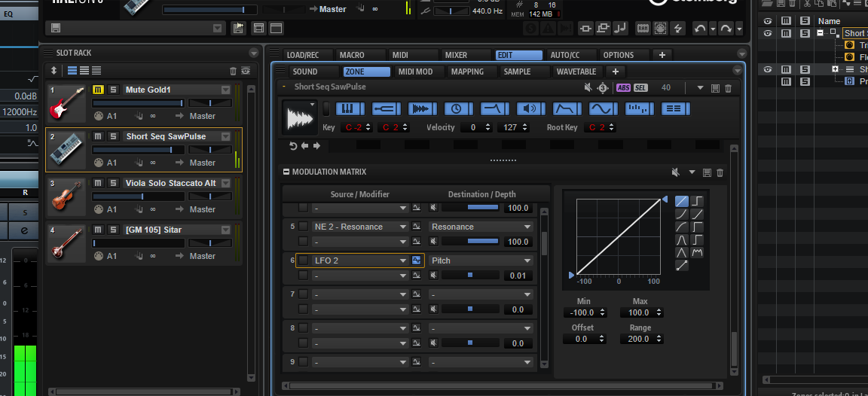Viewport: 868px width, 396px height.
Task: Show the Pitch section icon
Action: tap(387, 108)
